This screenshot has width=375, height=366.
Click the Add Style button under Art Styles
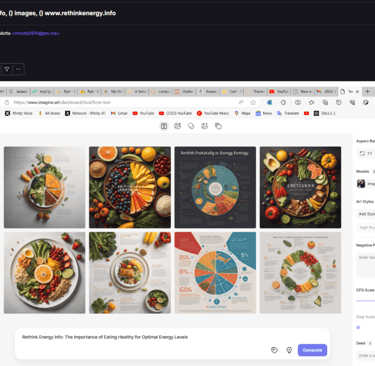(x=366, y=214)
